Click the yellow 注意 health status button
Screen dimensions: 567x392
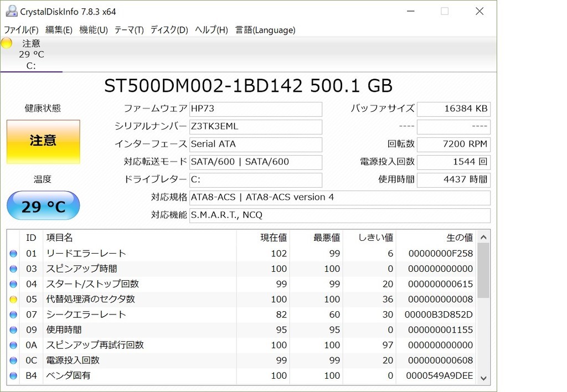(x=43, y=141)
